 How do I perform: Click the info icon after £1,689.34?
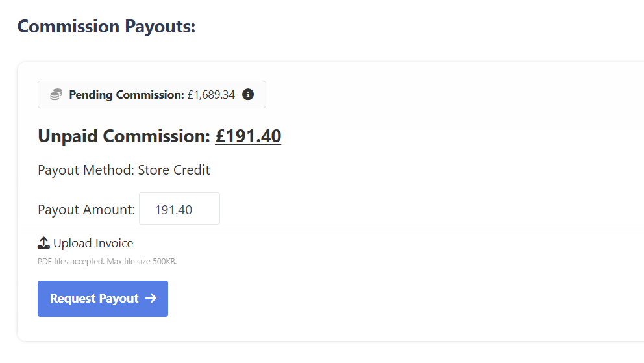coord(247,95)
